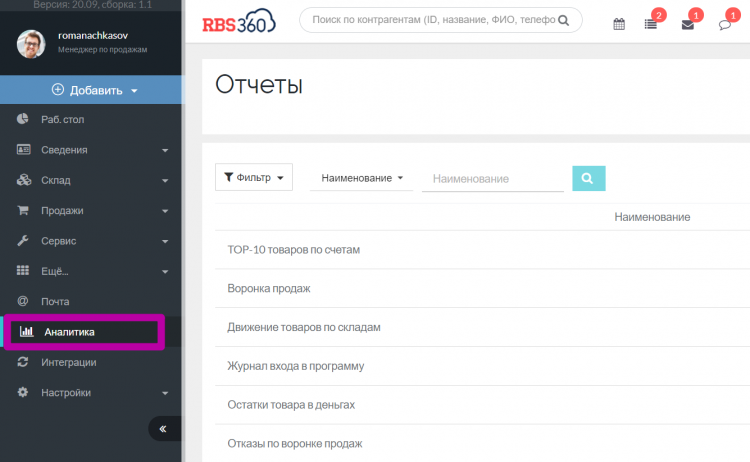This screenshot has height=462, width=750.
Task: Expand the Сведения submenu arrow
Action: pos(165,150)
